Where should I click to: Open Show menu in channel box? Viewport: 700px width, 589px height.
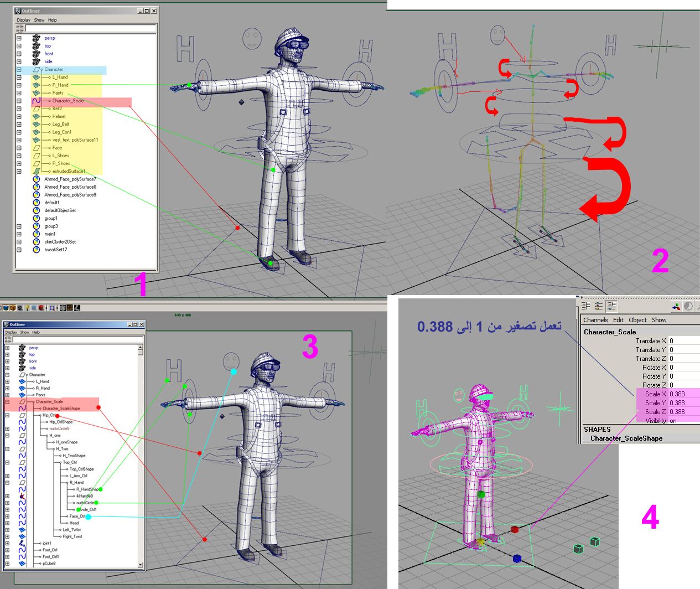click(x=659, y=320)
